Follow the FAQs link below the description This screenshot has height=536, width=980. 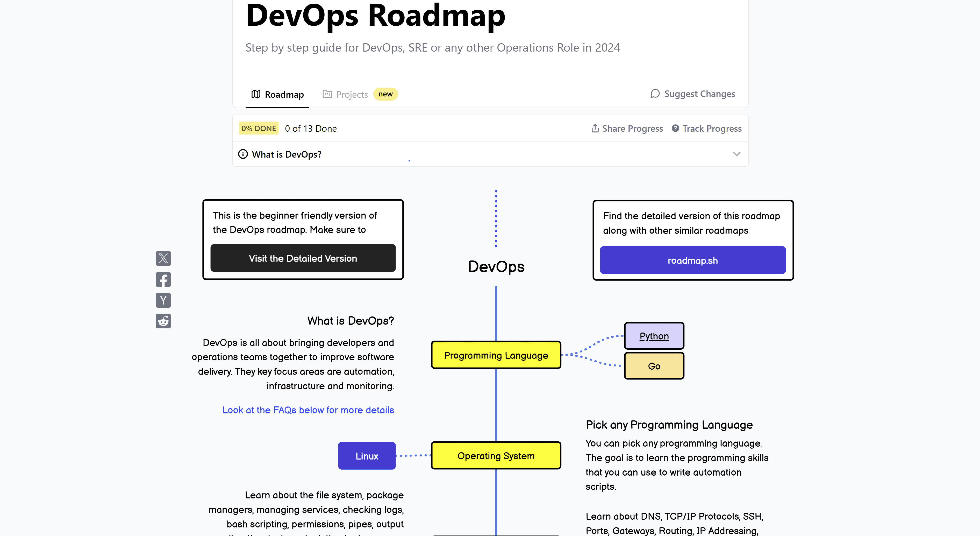point(308,410)
